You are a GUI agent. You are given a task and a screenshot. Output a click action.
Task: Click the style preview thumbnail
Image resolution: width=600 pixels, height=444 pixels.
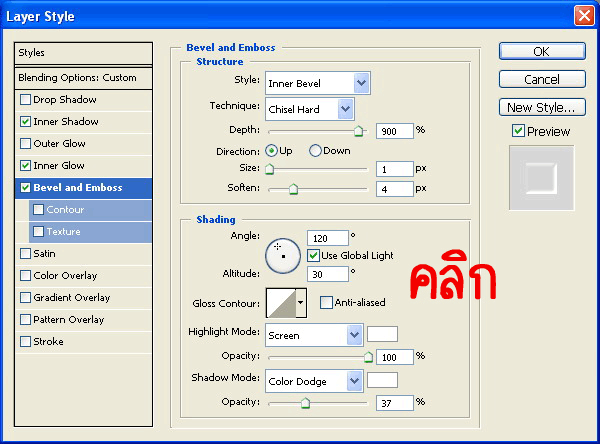541,178
